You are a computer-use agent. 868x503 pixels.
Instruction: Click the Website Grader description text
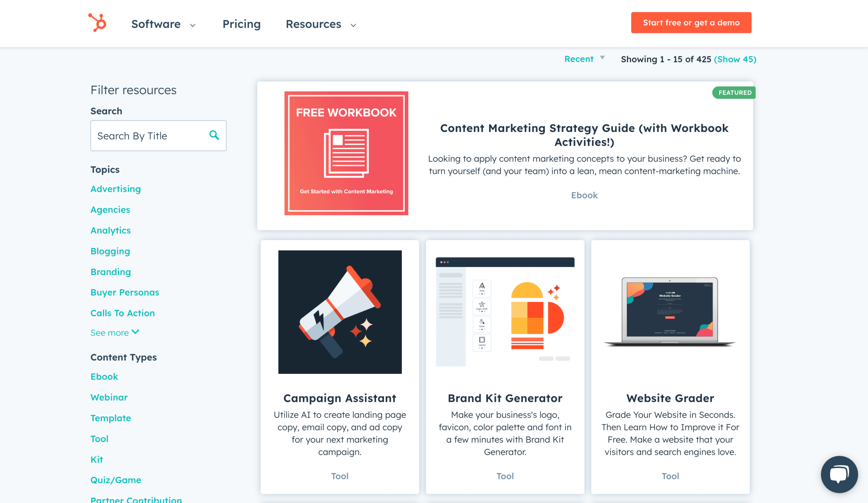pyautogui.click(x=670, y=433)
